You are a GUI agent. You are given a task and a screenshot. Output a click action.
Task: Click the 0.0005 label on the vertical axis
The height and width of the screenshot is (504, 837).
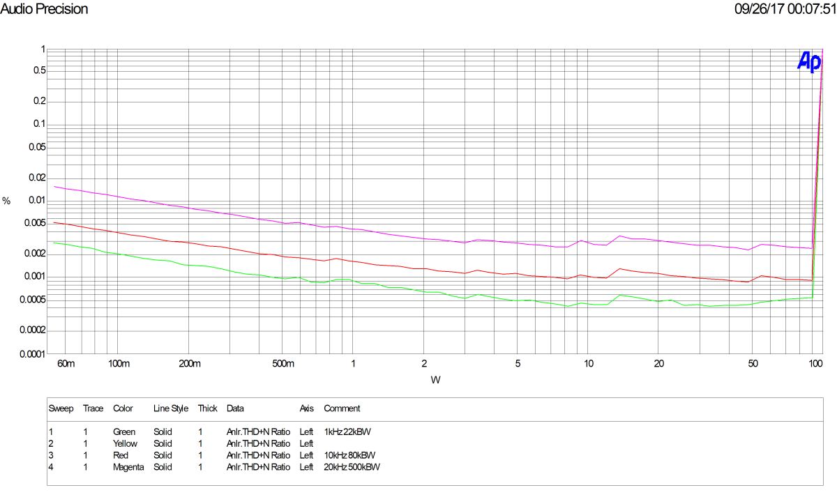tap(31, 300)
